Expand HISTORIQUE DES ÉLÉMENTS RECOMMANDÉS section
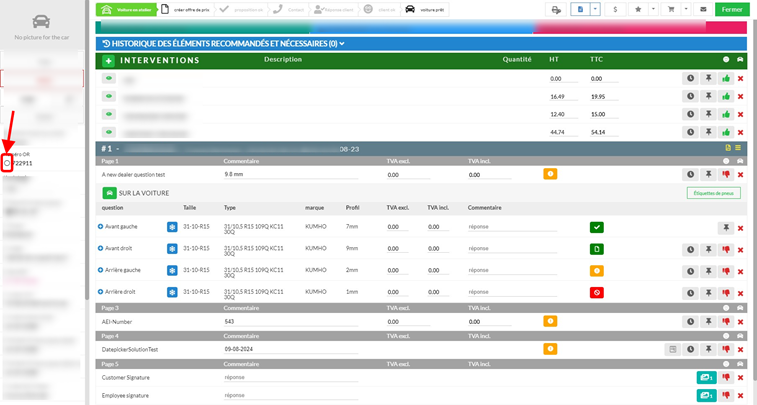This screenshot has width=757, height=405. [224, 44]
